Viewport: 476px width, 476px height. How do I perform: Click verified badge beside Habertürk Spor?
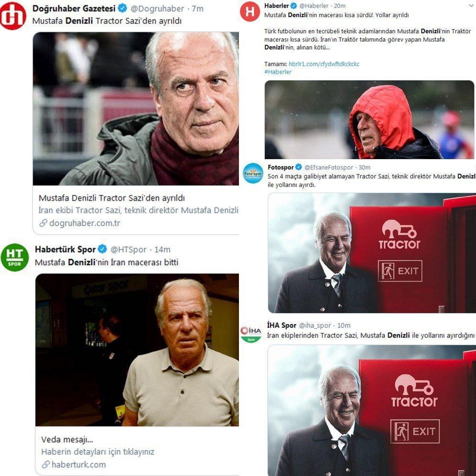[x=102, y=249]
